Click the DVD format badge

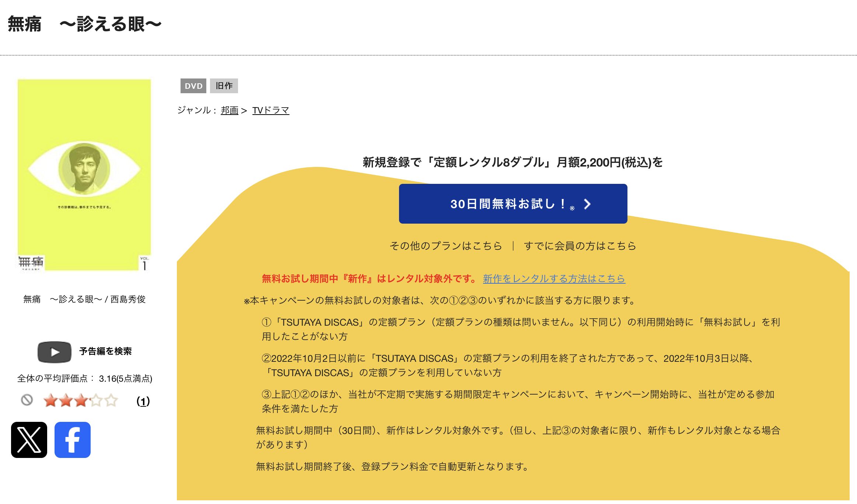click(x=193, y=86)
